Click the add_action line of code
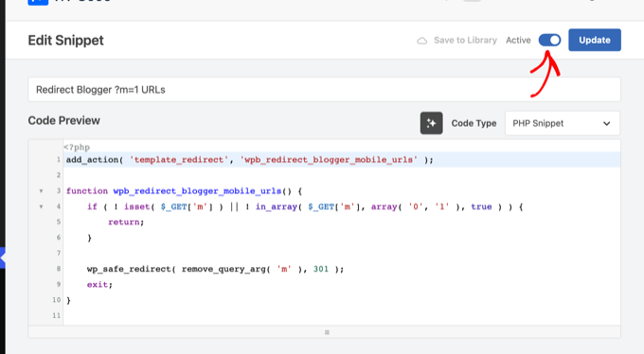Screen dimensions: 644x354 tap(250, 160)
